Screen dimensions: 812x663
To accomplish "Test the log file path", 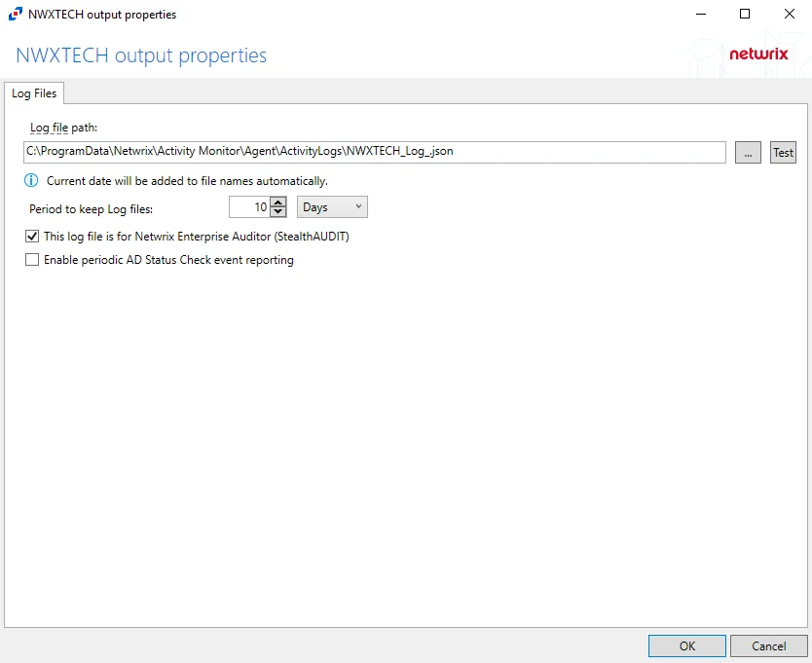I will [x=783, y=152].
